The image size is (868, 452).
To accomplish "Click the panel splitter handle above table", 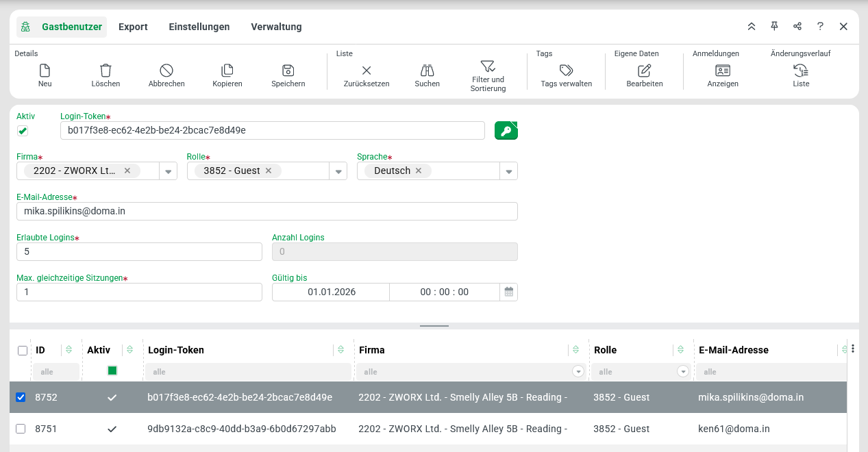I will 434,326.
